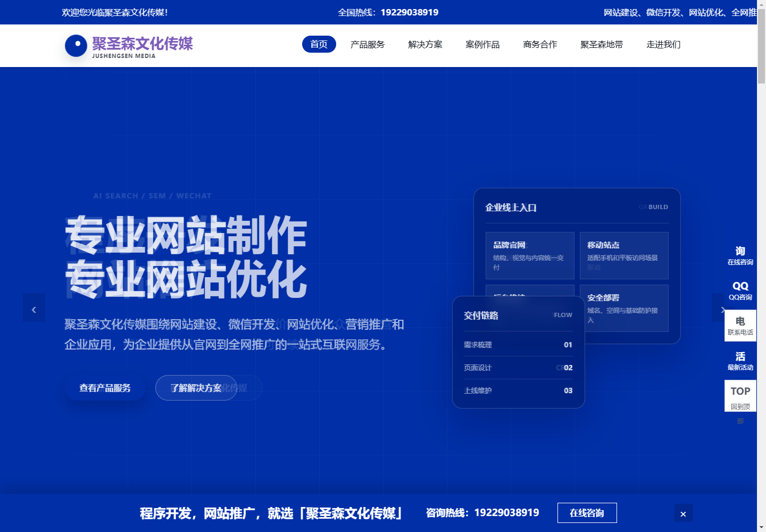Open QQ咨询 sidebar icon

click(740, 290)
